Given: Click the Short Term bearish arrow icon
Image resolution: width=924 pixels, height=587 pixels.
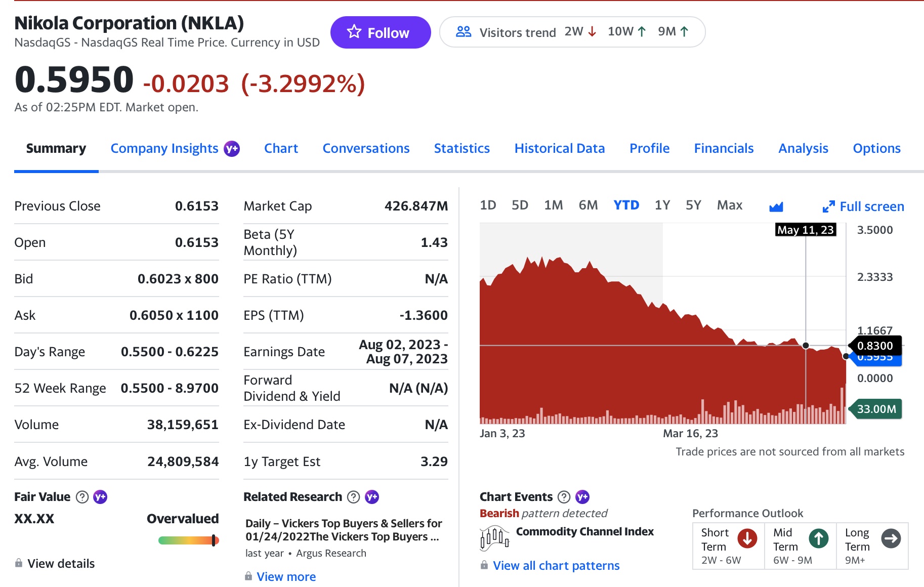Looking at the screenshot, I should pos(747,538).
